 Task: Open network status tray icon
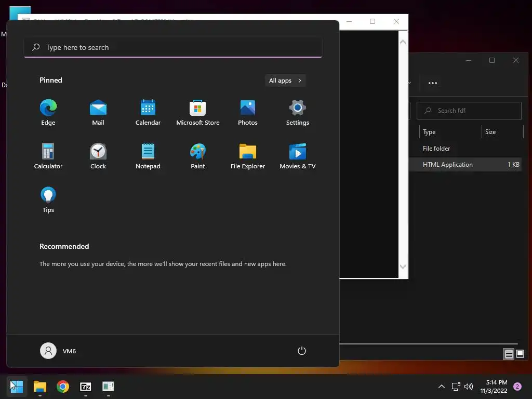coord(456,387)
